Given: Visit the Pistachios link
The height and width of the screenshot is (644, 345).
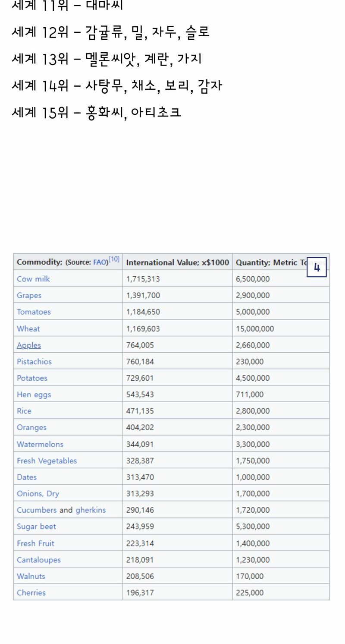Looking at the screenshot, I should tap(34, 361).
